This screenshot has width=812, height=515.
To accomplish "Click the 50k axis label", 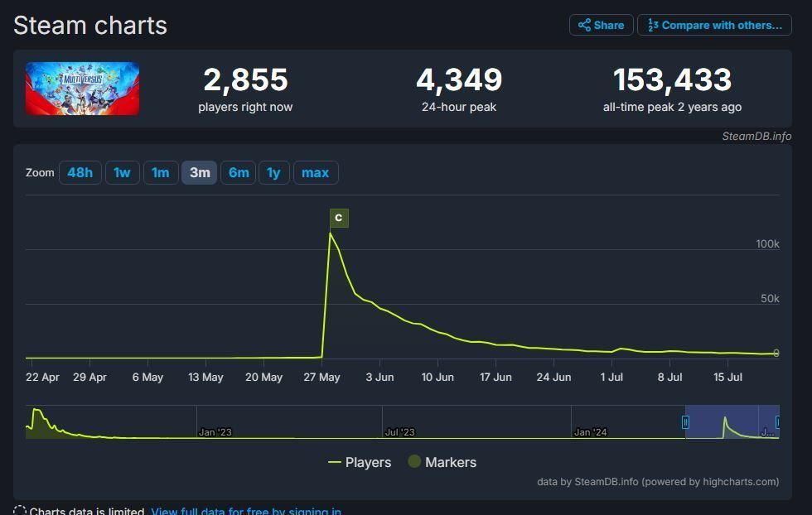I will [770, 299].
